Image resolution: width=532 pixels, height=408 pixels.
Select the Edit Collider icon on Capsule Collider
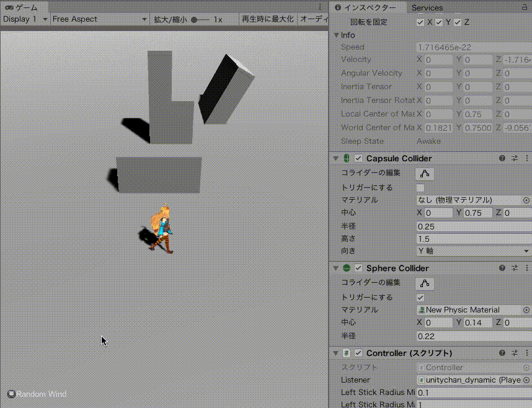pyautogui.click(x=423, y=172)
